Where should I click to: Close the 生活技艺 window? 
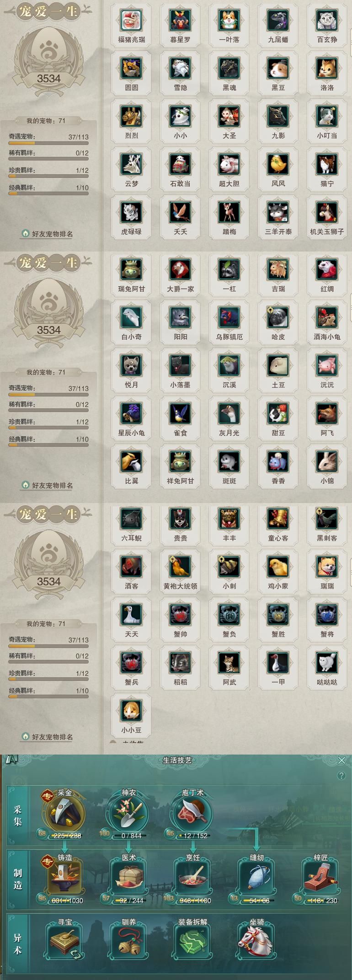coord(341,760)
